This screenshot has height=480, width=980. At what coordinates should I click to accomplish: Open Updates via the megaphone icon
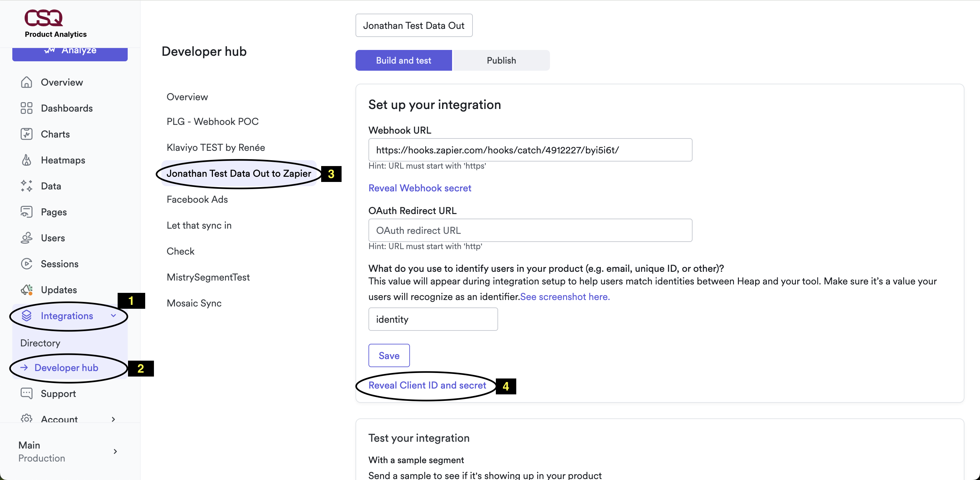pyautogui.click(x=26, y=289)
